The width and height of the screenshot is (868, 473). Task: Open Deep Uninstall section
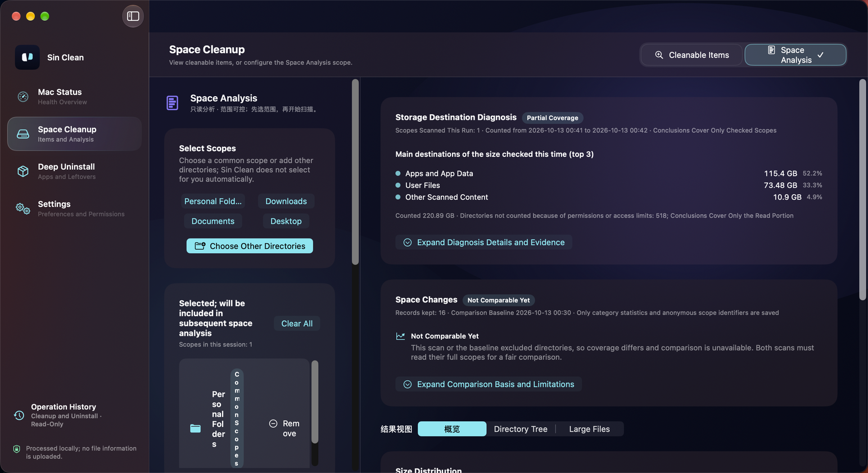tap(74, 171)
